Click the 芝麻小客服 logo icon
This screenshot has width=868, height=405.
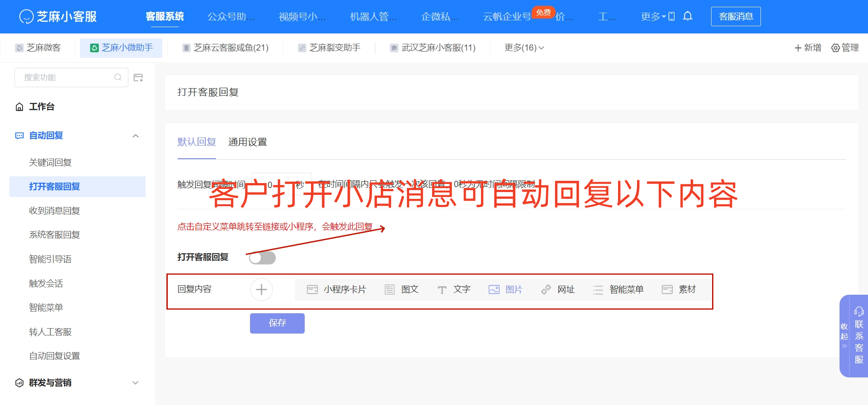click(x=27, y=17)
